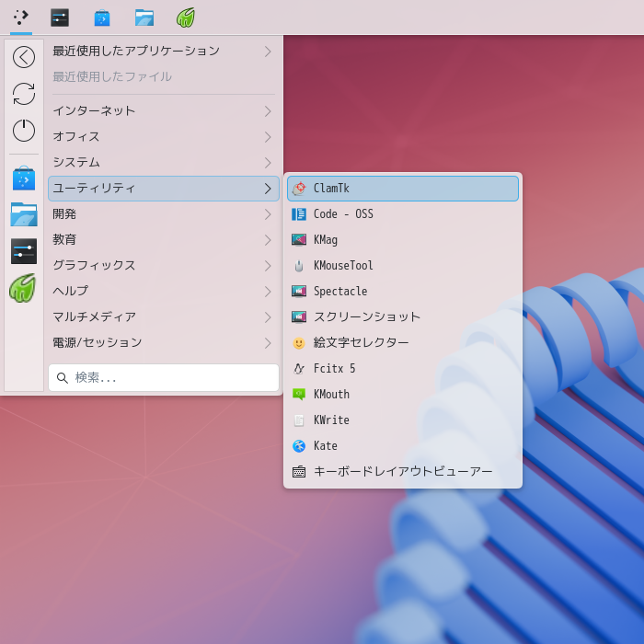644x644 pixels.
Task: Open the folder icon in the sidebar favorites
Action: click(24, 214)
